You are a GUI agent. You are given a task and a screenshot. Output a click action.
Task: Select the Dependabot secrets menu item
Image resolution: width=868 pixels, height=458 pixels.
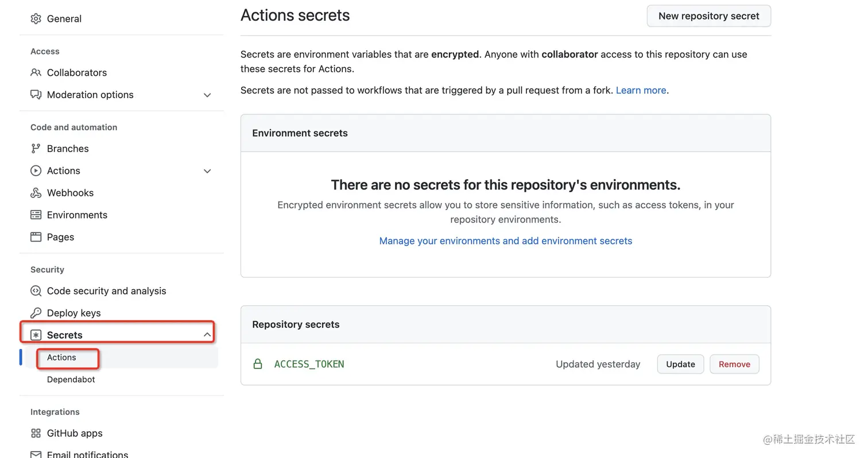[71, 379]
